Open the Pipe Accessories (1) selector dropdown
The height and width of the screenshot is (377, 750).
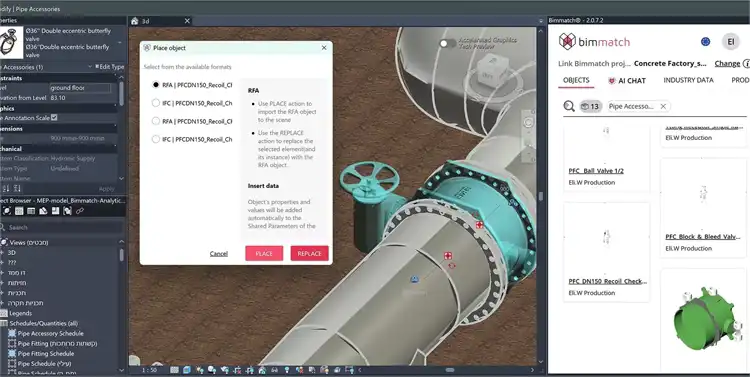(90, 67)
